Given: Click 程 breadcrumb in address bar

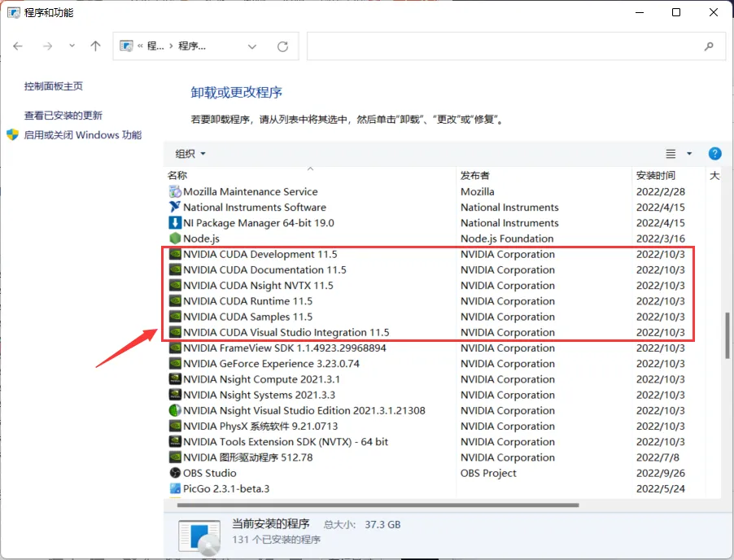Looking at the screenshot, I should 155,46.
